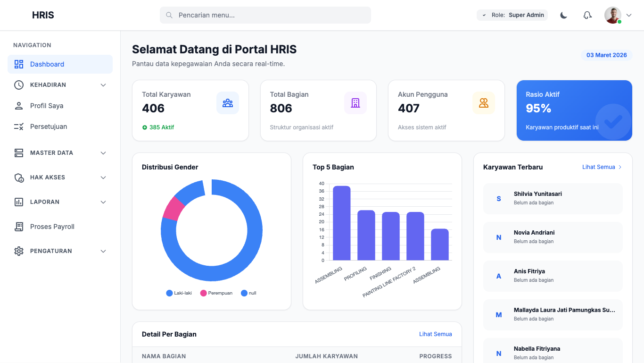Click the Persetujuan checklist icon

(19, 127)
